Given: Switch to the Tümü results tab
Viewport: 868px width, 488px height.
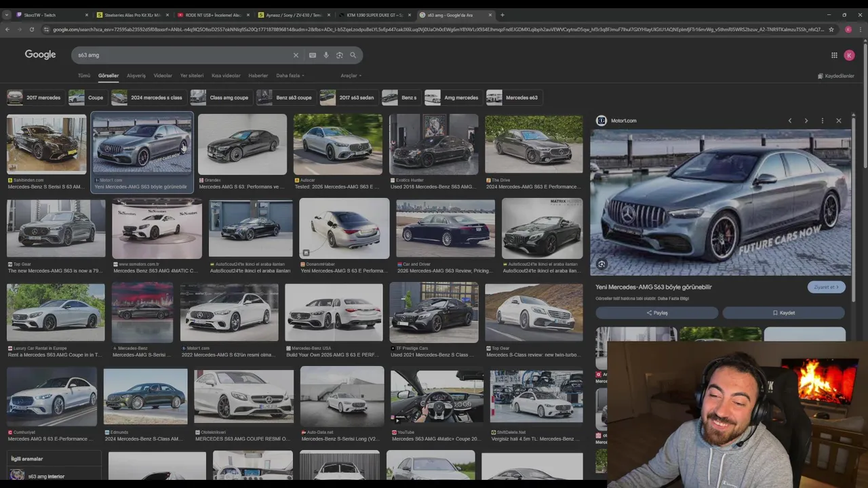Looking at the screenshot, I should pyautogui.click(x=84, y=76).
